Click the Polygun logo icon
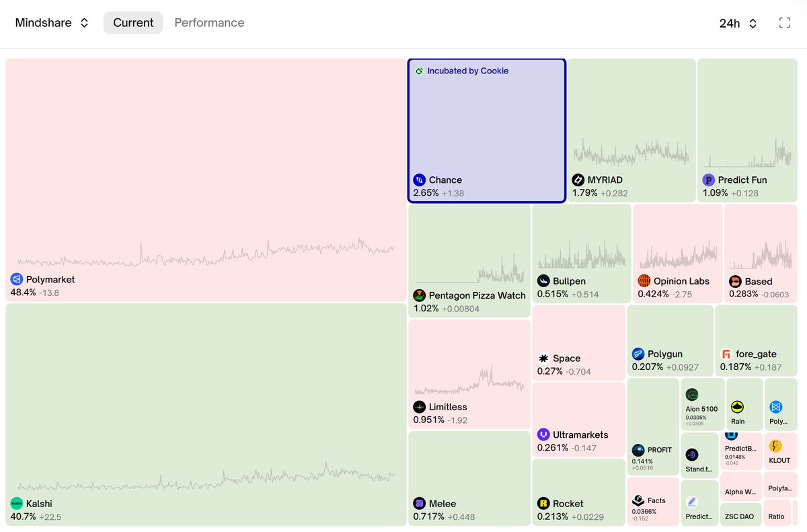Screen dimensions: 807x532 click(x=638, y=354)
